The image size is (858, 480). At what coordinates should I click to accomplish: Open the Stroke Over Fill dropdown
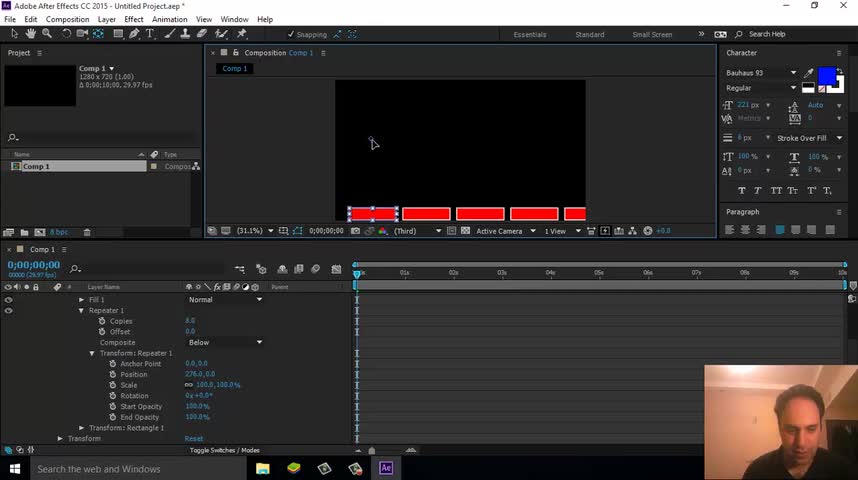pyautogui.click(x=809, y=138)
